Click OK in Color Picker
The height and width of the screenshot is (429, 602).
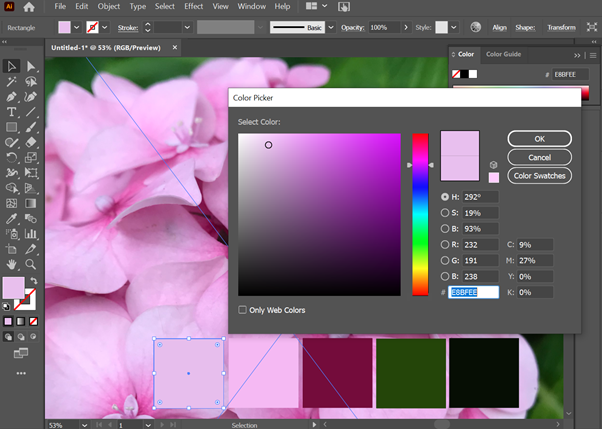pos(539,139)
